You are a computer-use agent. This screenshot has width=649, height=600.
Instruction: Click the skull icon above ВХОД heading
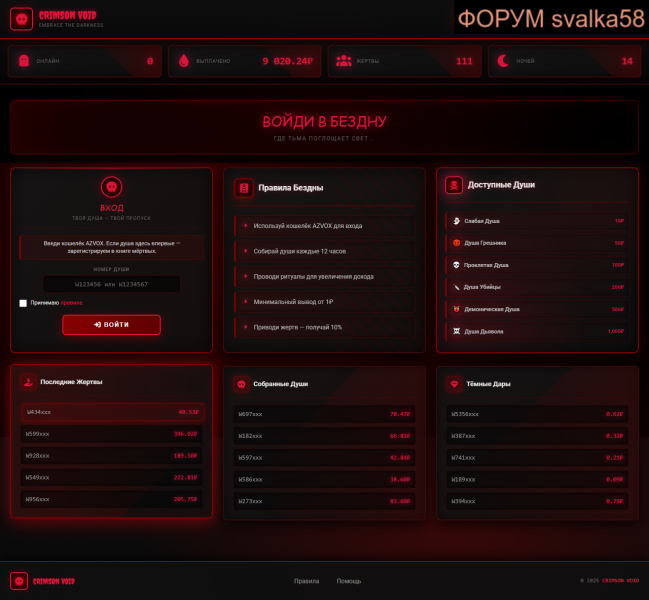112,187
